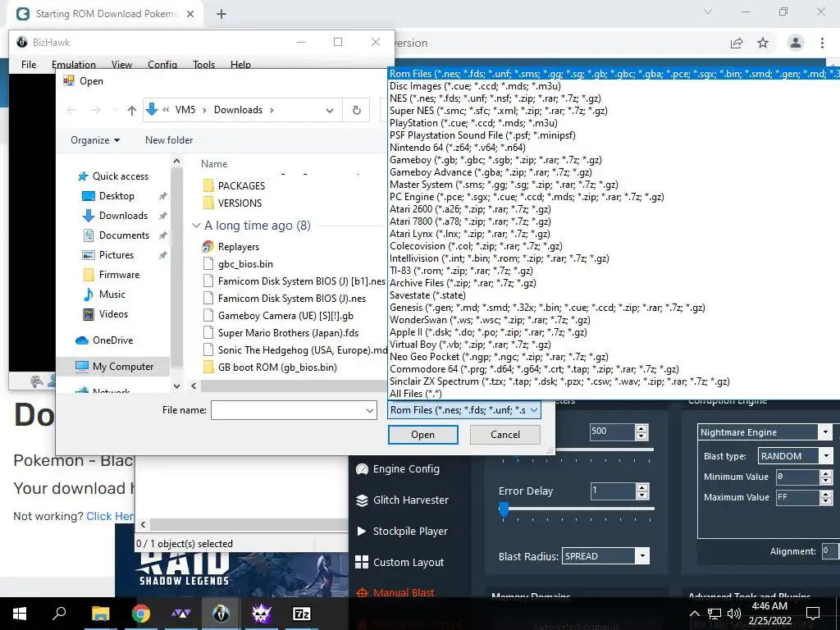The height and width of the screenshot is (630, 840).
Task: Select Videos in navigation pane
Action: point(113,314)
